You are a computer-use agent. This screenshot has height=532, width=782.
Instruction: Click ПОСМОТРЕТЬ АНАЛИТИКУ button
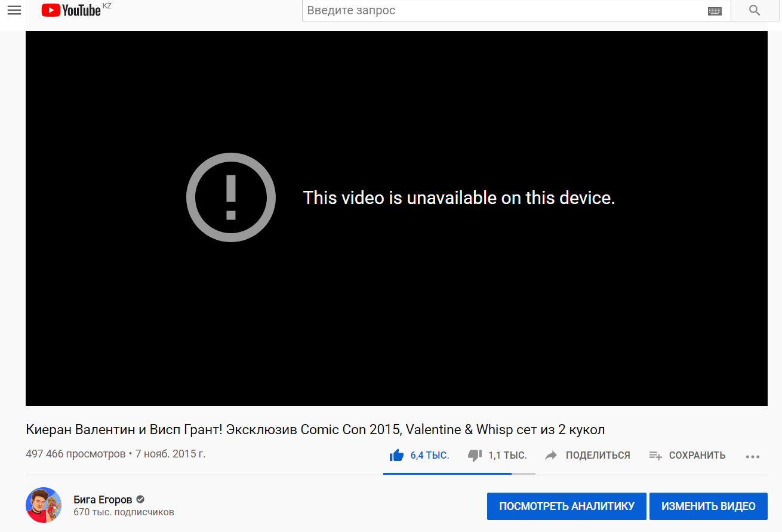[567, 506]
